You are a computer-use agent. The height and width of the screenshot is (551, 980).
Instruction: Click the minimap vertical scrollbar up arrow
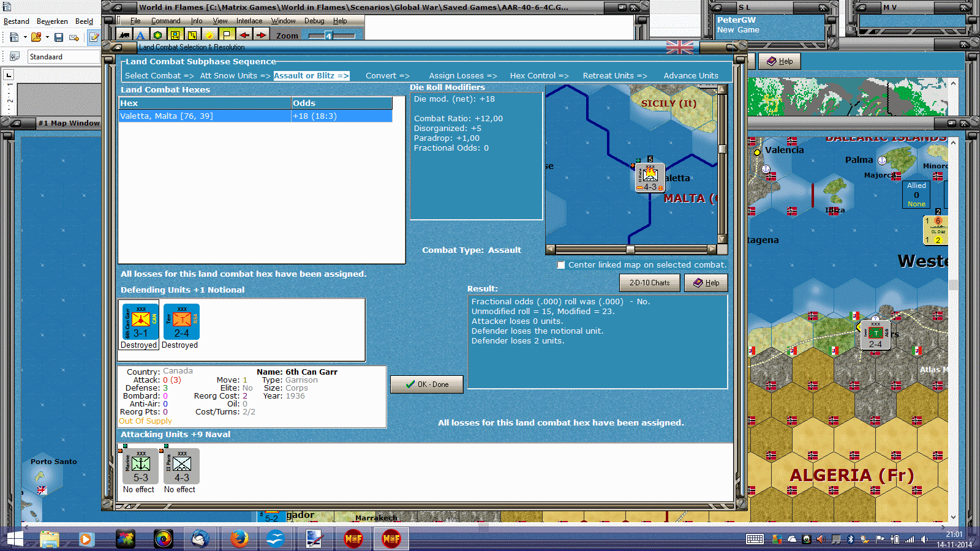pos(723,89)
